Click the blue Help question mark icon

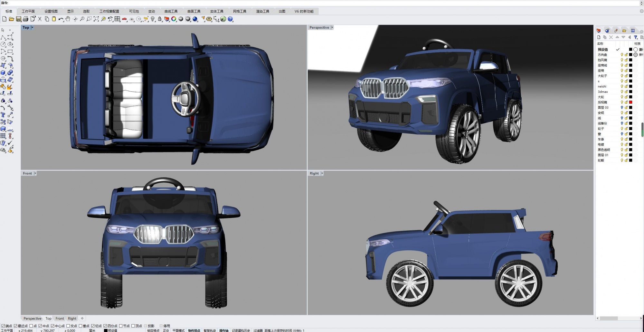230,19
